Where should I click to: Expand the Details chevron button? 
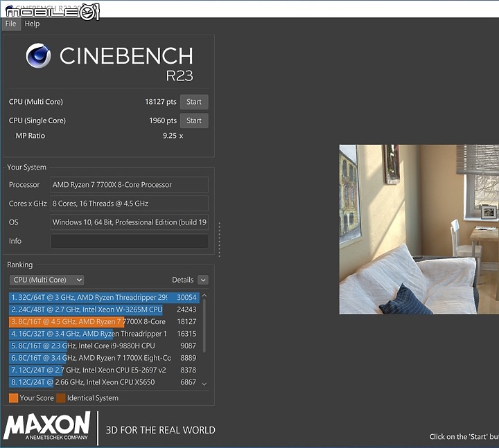point(203,280)
